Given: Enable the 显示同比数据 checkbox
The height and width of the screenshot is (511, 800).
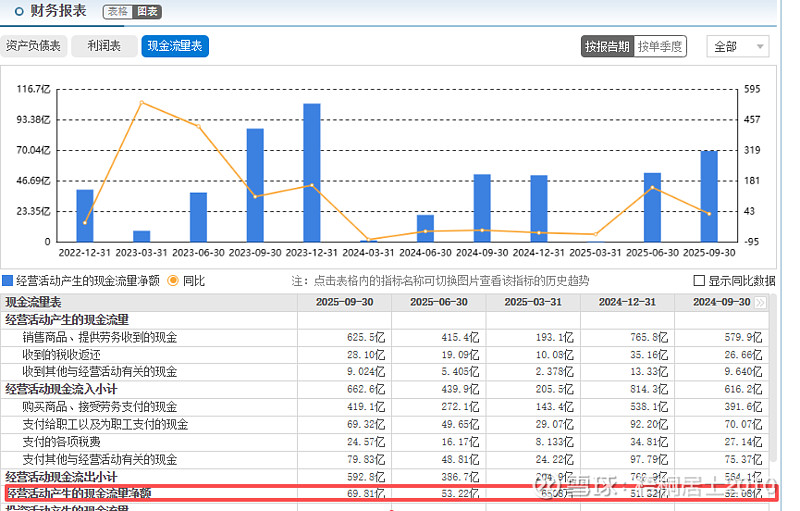Looking at the screenshot, I should pyautogui.click(x=700, y=281).
